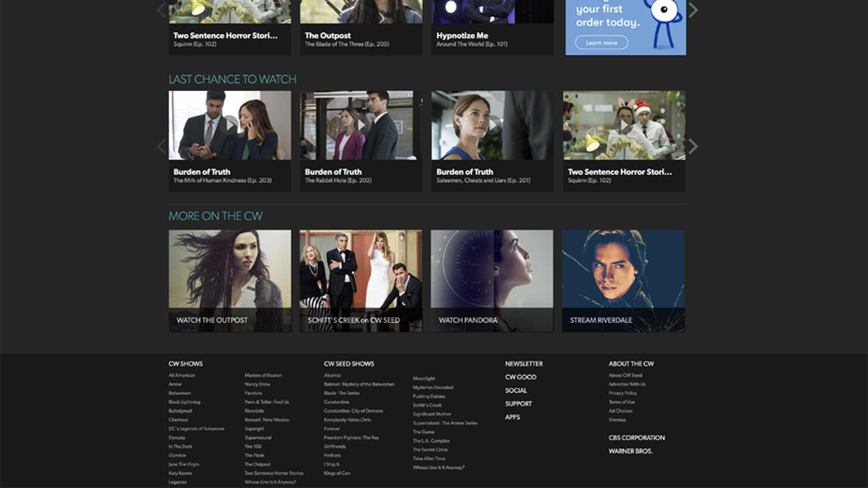Play Squirm episode in Last Chance row
This screenshot has width=868, height=488.
(x=624, y=125)
